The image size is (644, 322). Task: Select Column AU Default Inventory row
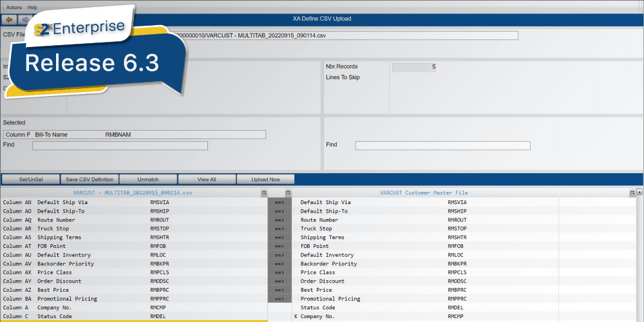click(x=134, y=255)
